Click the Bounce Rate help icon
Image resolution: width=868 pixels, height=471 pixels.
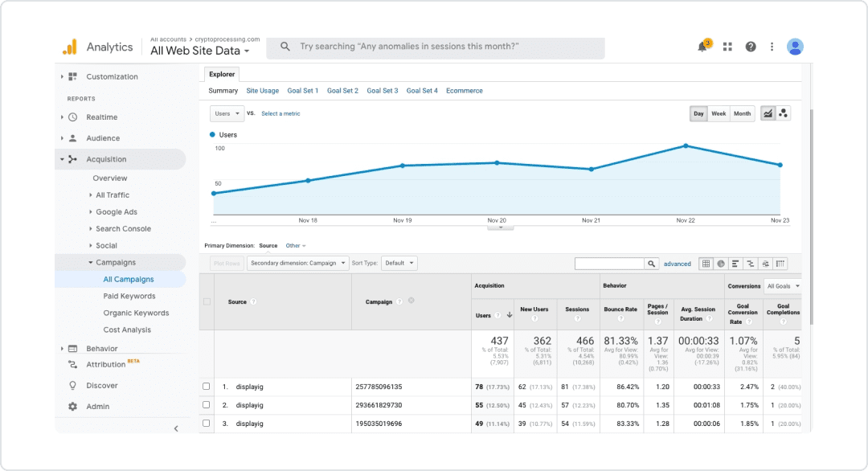click(620, 318)
